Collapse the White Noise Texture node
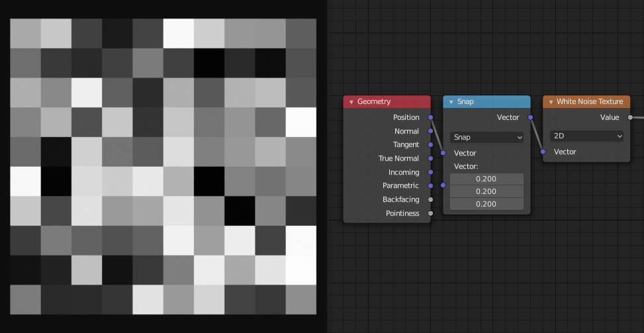This screenshot has height=333, width=644. click(x=550, y=102)
